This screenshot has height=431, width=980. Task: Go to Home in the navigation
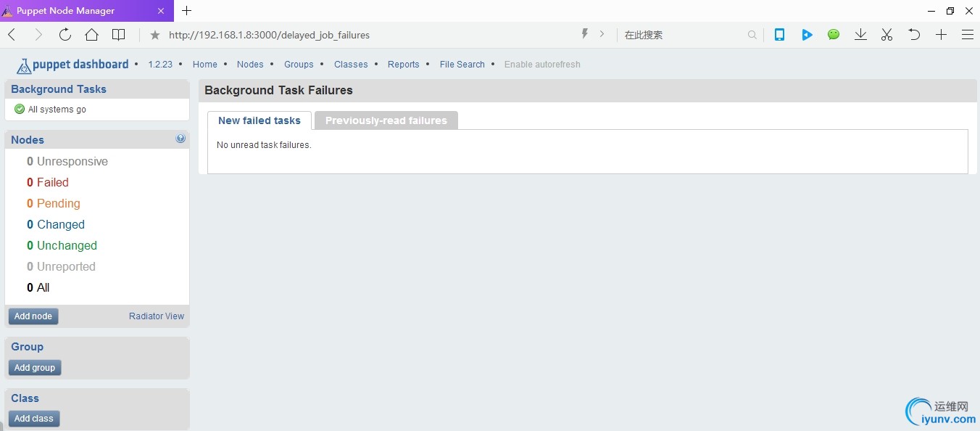pos(205,65)
